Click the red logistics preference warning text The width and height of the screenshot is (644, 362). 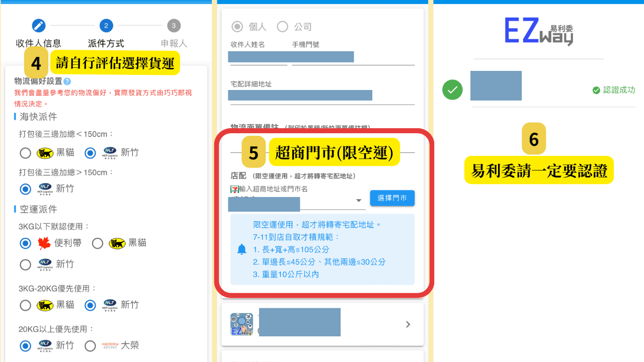pos(103,98)
